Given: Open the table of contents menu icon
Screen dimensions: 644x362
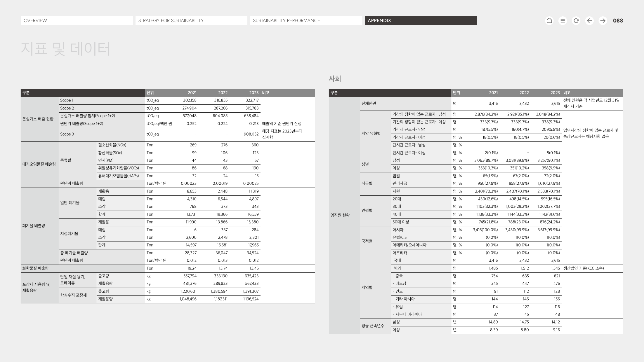Looking at the screenshot, I should point(563,20).
